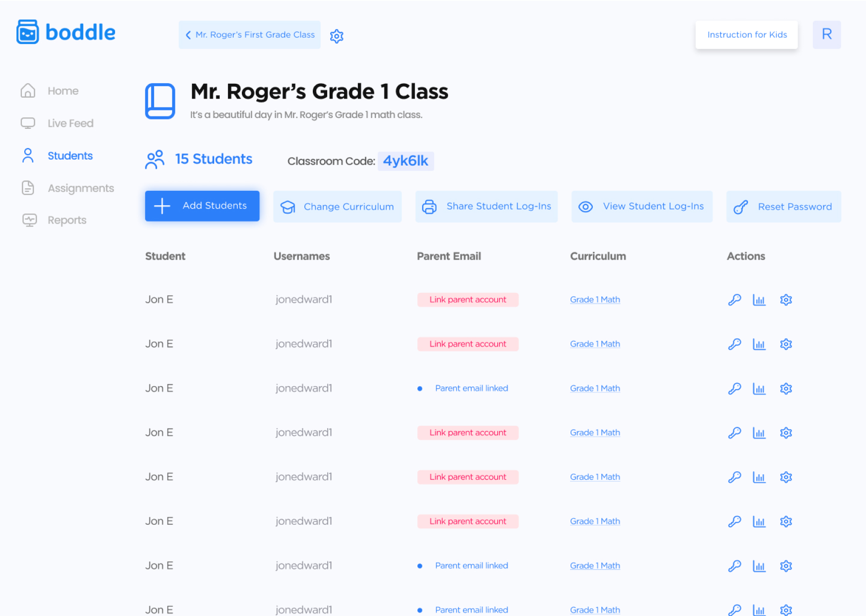This screenshot has width=866, height=616.
Task: Click the Parent Email column header
Action: (449, 256)
